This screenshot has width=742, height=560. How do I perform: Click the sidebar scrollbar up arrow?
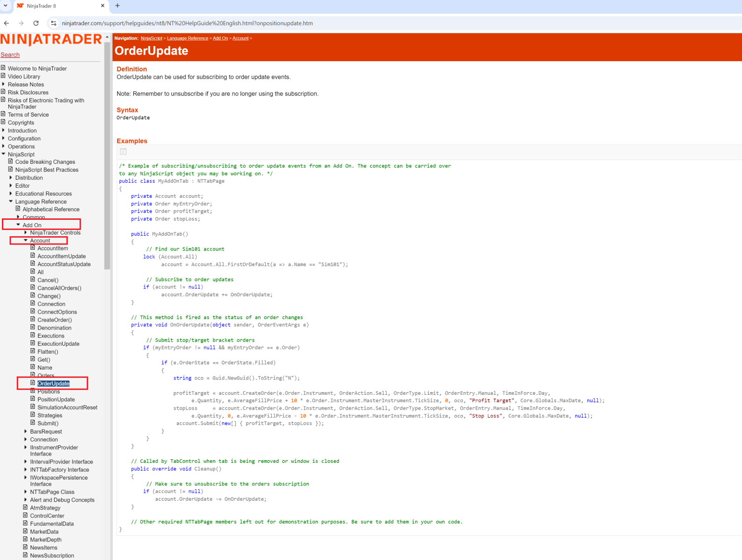(x=107, y=36)
